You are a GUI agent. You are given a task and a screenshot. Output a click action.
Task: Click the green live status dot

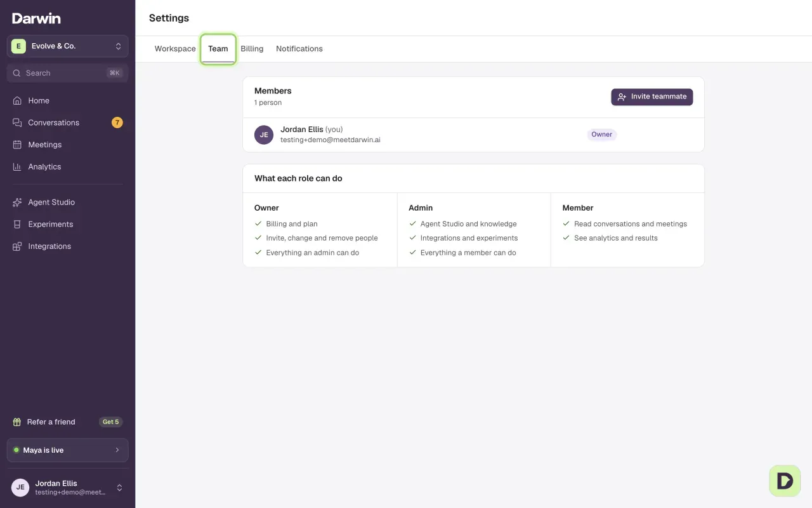(x=16, y=450)
